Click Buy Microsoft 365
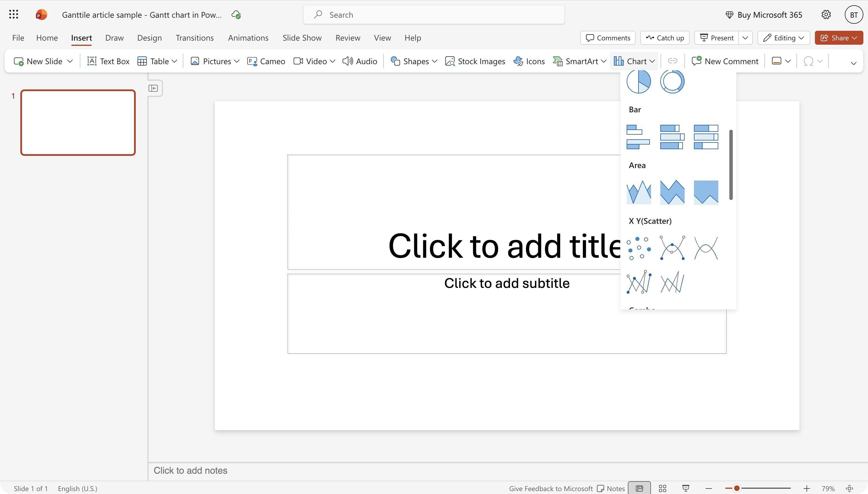The image size is (868, 494). [764, 15]
